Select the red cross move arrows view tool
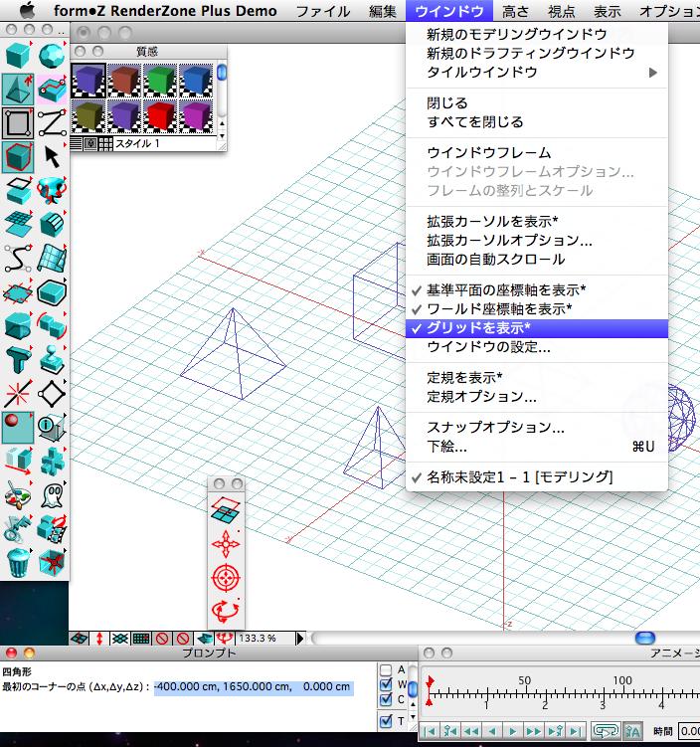The image size is (700, 747). [226, 543]
